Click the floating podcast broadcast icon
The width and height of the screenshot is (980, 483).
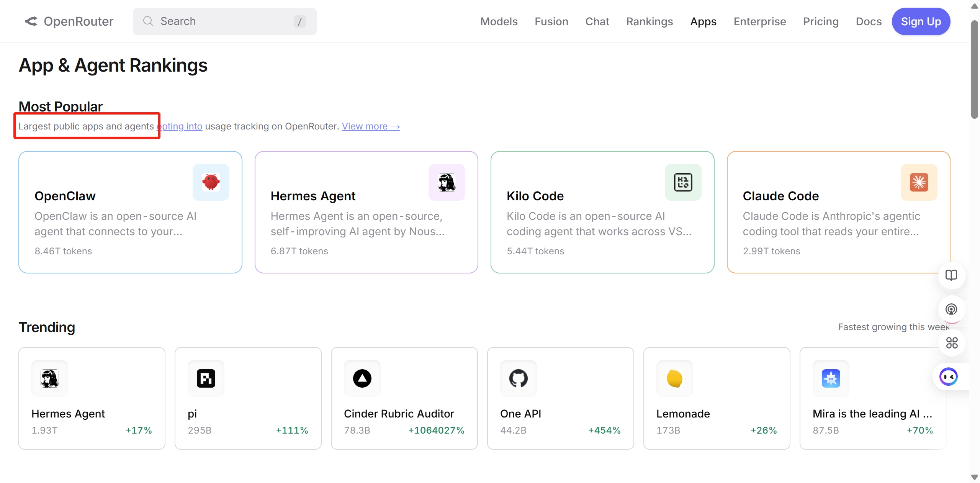pos(952,309)
